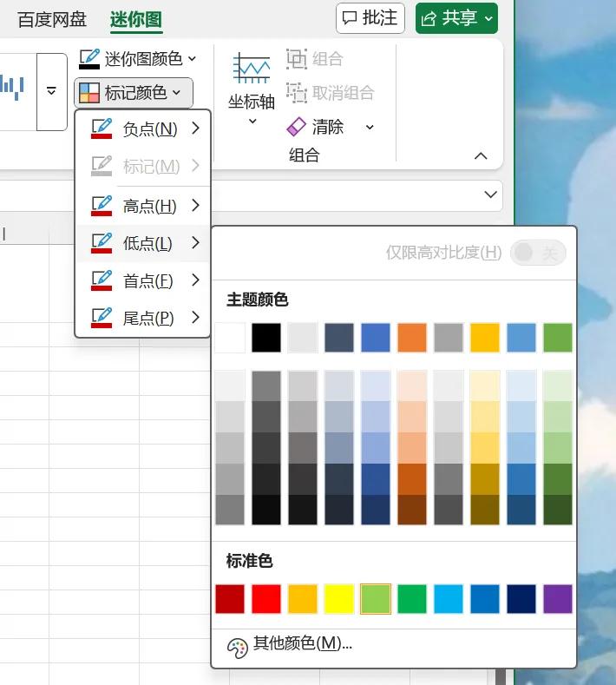Pick the white theme color swatch
This screenshot has width=616, height=685.
(230, 338)
